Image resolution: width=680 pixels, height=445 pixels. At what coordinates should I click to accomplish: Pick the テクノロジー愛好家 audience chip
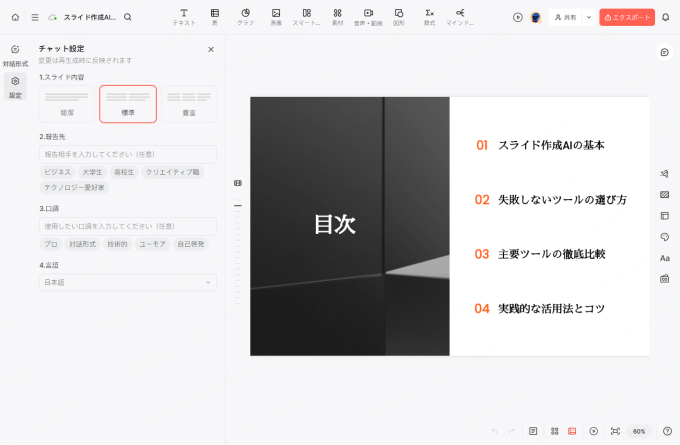[x=74, y=188]
